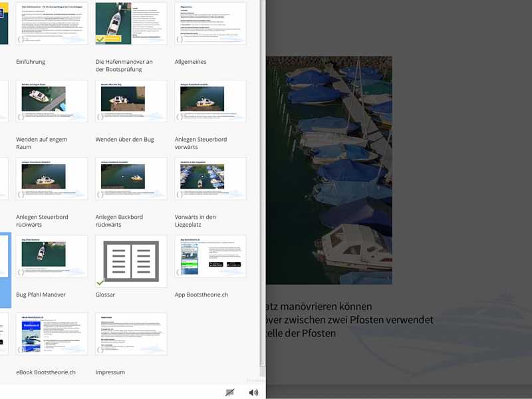Open Anlegen Backbord rückwärts slide title
This screenshot has width=532, height=399.
[x=121, y=219]
